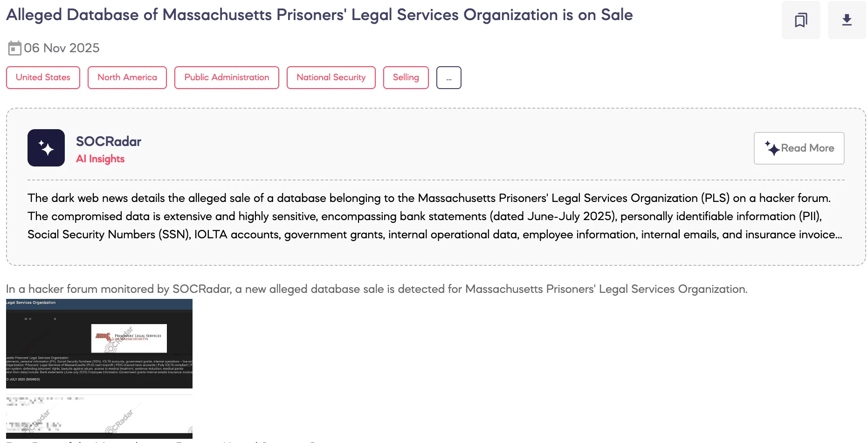Click the calendar icon beside the date
868x443 pixels.
(x=14, y=48)
